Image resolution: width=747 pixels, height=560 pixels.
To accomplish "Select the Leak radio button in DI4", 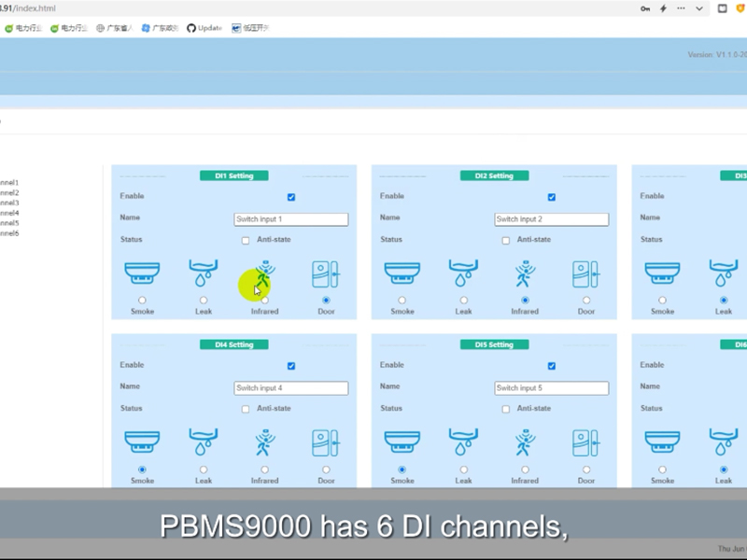I will pos(204,469).
